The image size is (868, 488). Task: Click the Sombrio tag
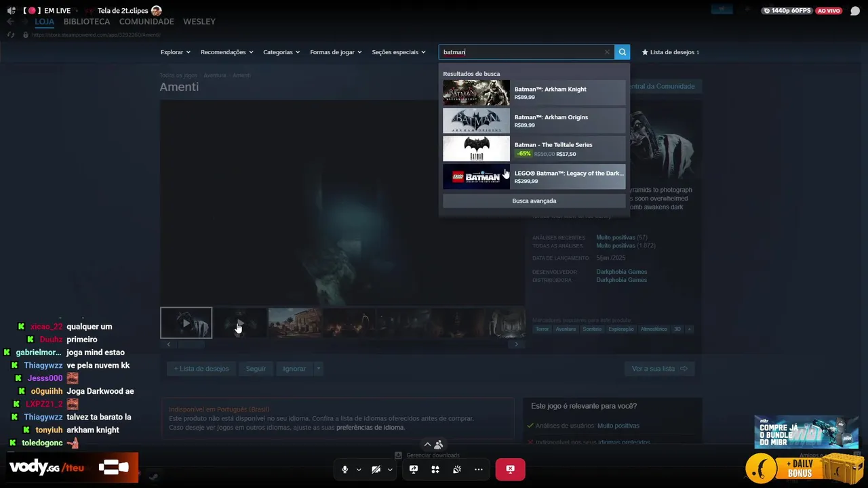(592, 329)
